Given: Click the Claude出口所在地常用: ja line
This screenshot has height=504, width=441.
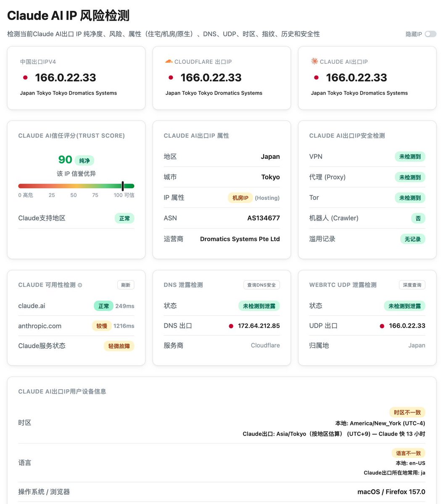Looking at the screenshot, I should [394, 473].
